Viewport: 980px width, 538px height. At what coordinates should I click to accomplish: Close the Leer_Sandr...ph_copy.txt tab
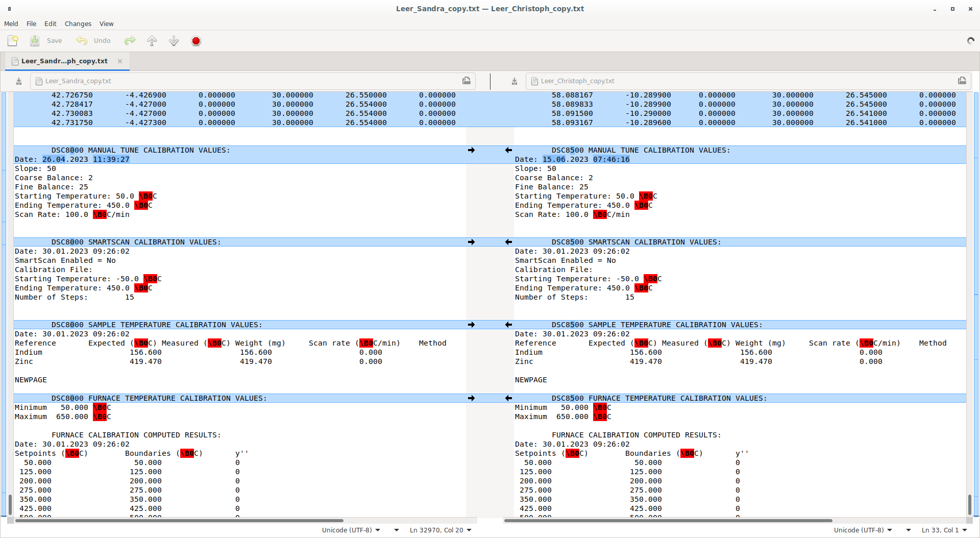pos(120,61)
